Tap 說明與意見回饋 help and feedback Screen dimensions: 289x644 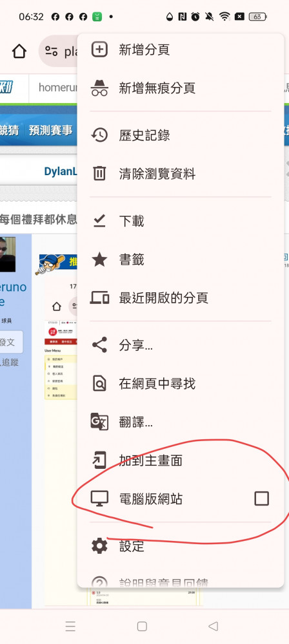(x=181, y=581)
